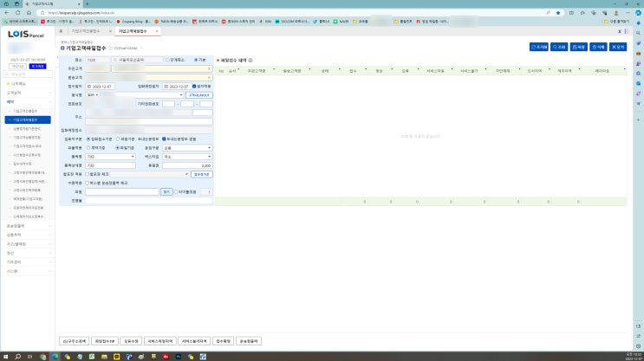Open the 품목명 dropdown
Image resolution: width=644 pixels, height=361 pixels.
click(x=110, y=157)
